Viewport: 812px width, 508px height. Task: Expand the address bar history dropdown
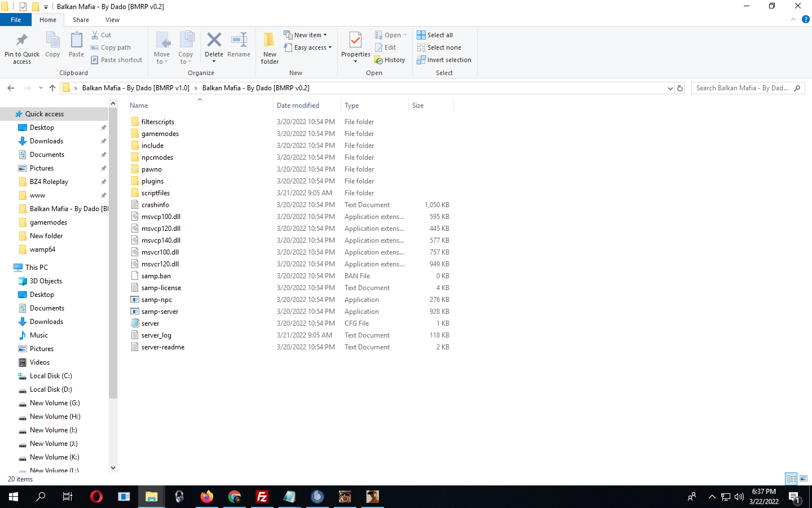pyautogui.click(x=670, y=88)
